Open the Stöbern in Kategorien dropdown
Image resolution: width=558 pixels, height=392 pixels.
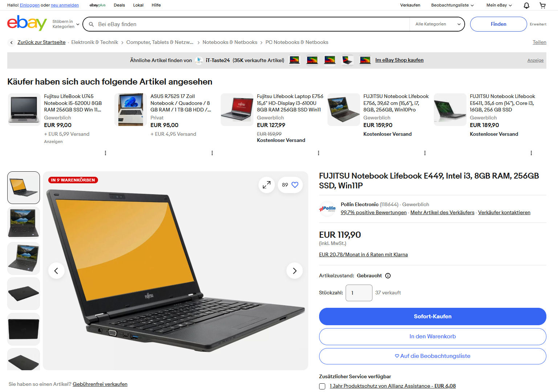pyautogui.click(x=66, y=24)
